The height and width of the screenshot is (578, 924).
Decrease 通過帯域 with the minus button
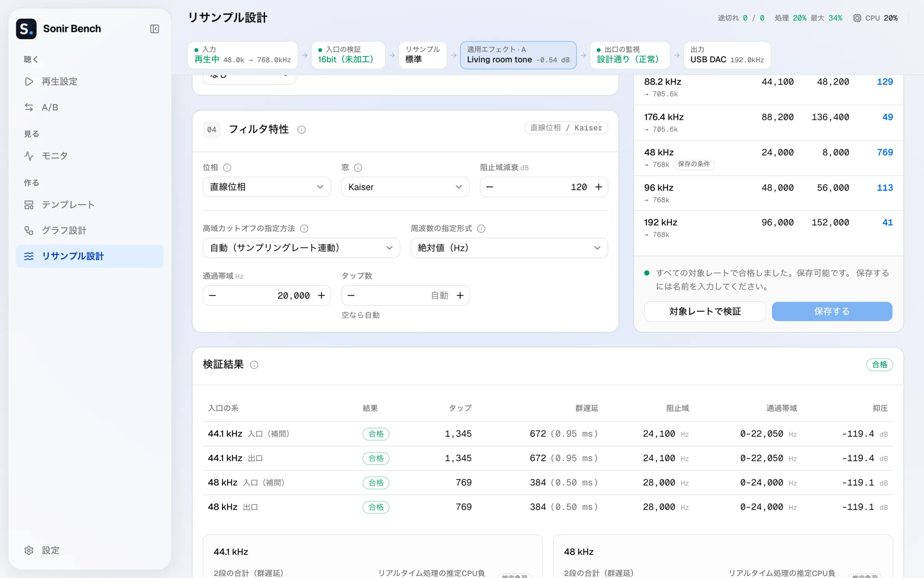click(x=212, y=296)
